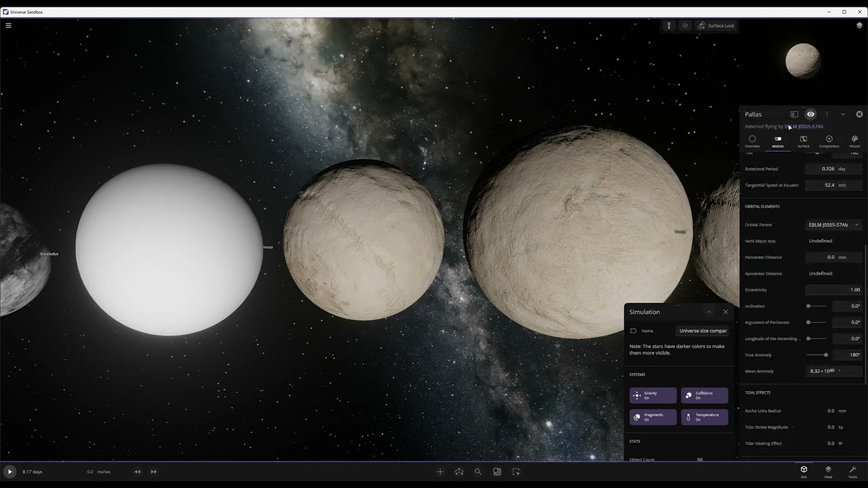Toggle the Gravity system

point(653,395)
